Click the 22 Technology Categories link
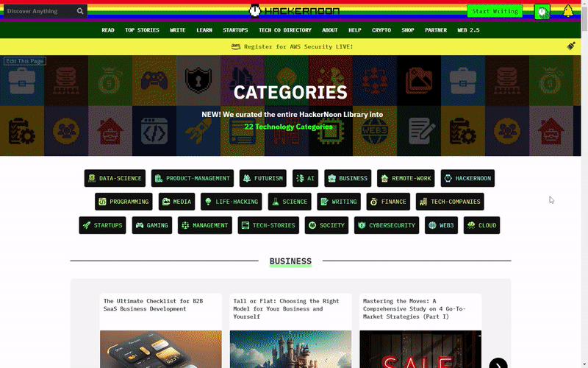588x368 pixels. click(x=288, y=127)
